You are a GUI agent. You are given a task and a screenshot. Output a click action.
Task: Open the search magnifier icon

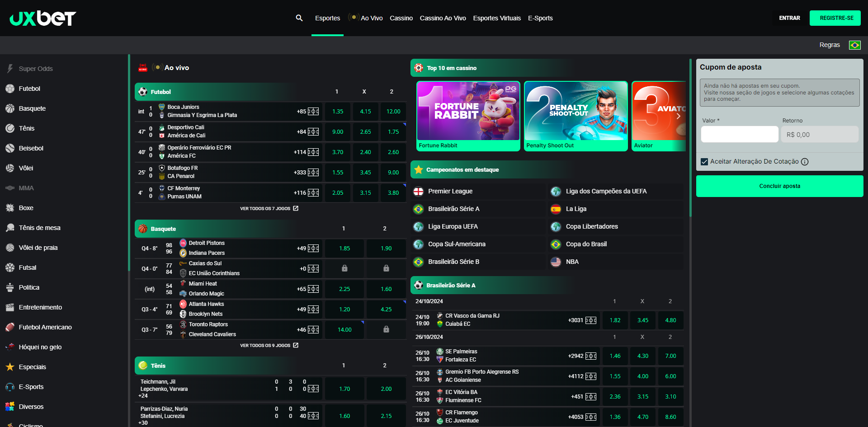(x=299, y=18)
